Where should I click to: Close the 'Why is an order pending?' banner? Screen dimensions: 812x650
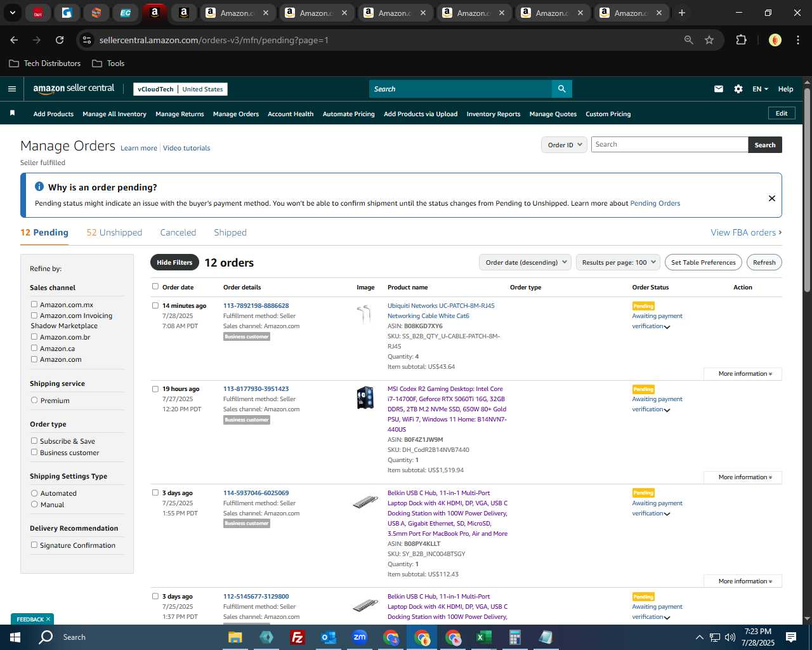(771, 198)
